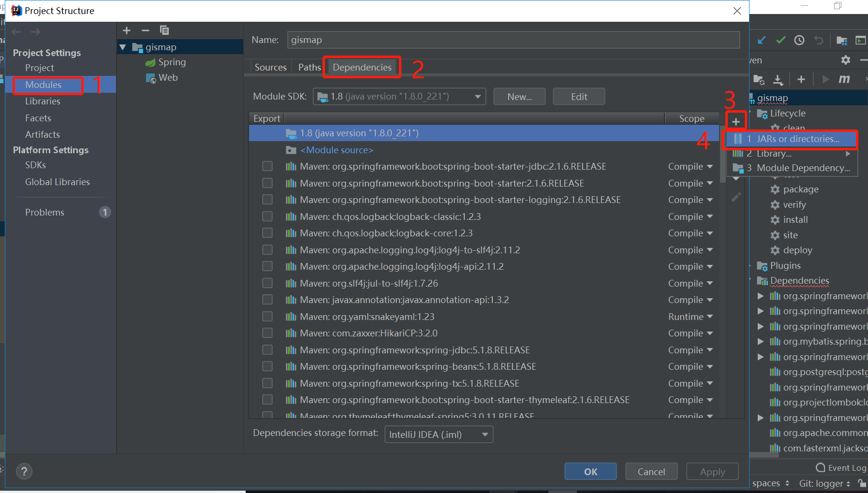Screen dimensions: 868x493
Task: Switch to the Sources tab
Action: [271, 67]
